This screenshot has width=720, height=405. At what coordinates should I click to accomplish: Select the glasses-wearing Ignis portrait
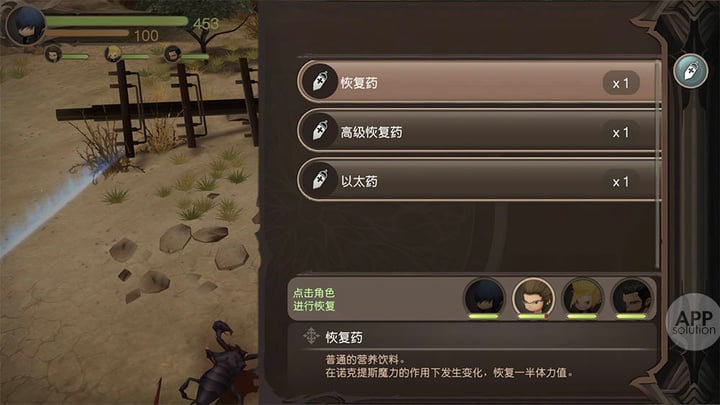533,298
